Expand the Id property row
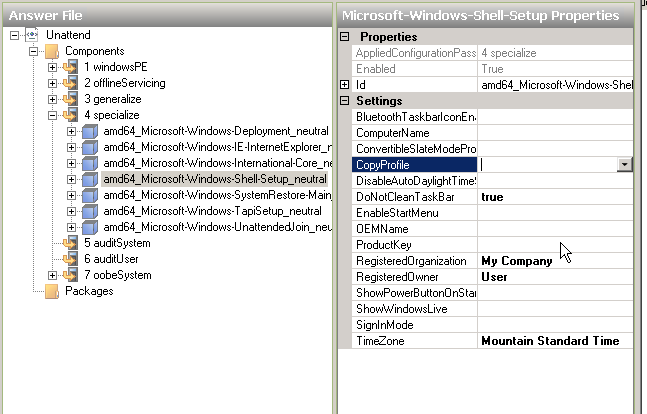This screenshot has height=414, width=647. pos(346,85)
